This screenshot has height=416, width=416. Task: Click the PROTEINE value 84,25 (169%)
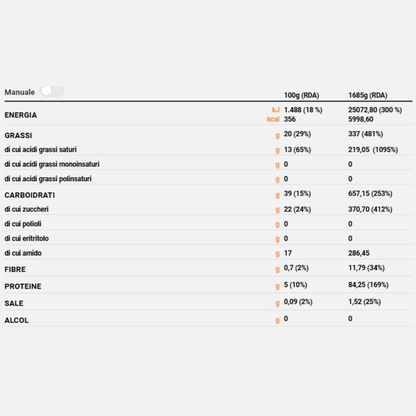(368, 285)
